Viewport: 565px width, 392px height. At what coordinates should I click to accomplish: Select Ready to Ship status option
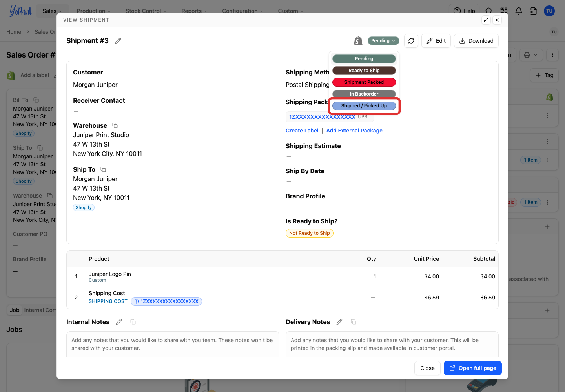(364, 71)
